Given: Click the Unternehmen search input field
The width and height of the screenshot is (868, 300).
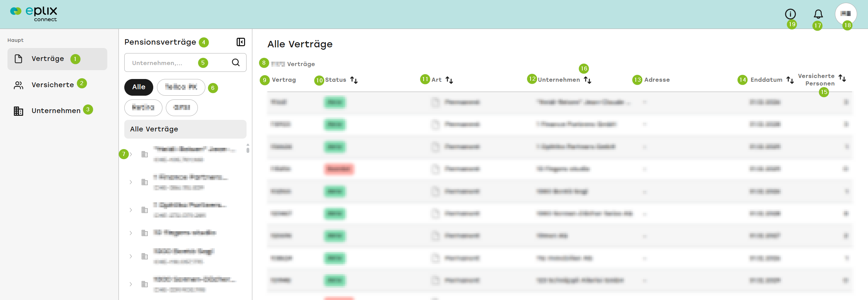Looking at the screenshot, I should point(177,63).
